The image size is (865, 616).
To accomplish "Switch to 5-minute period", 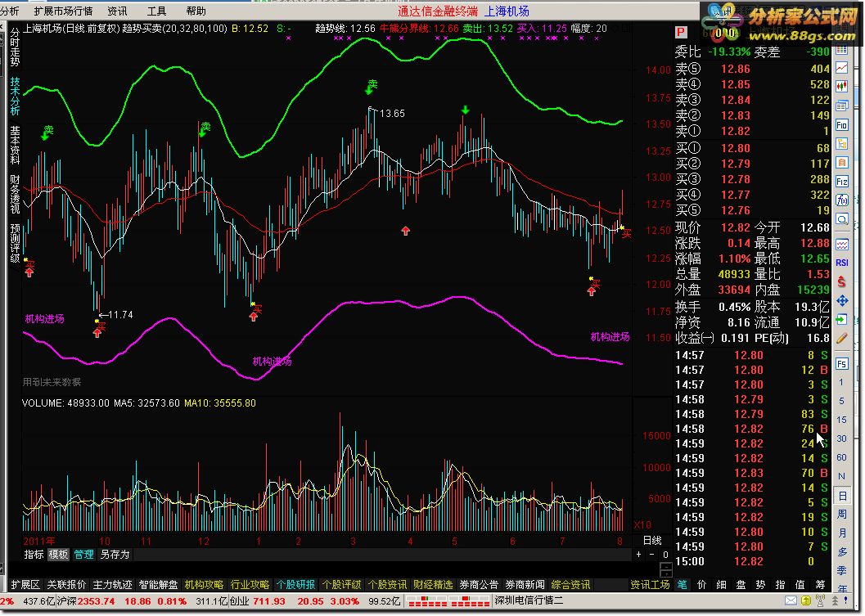I will tap(841, 401).
